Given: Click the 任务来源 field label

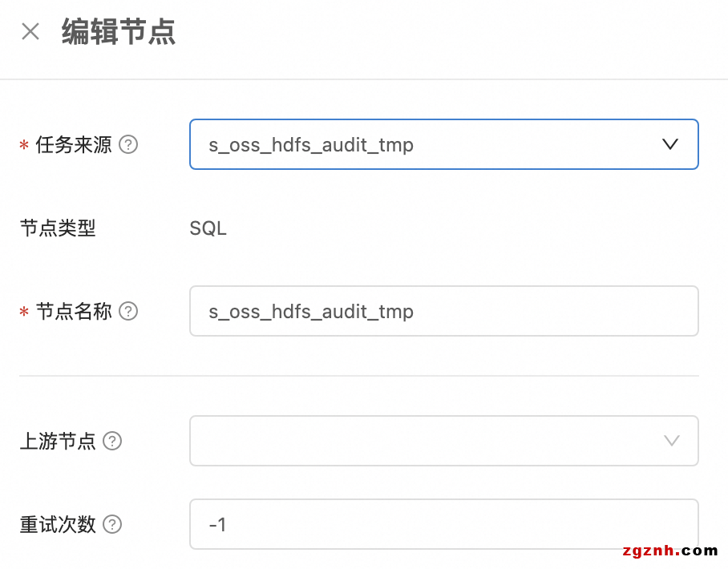Looking at the screenshot, I should pos(74,145).
